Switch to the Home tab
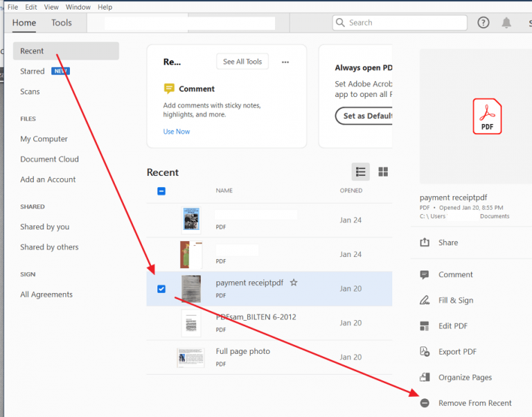The height and width of the screenshot is (417, 532). coord(24,23)
